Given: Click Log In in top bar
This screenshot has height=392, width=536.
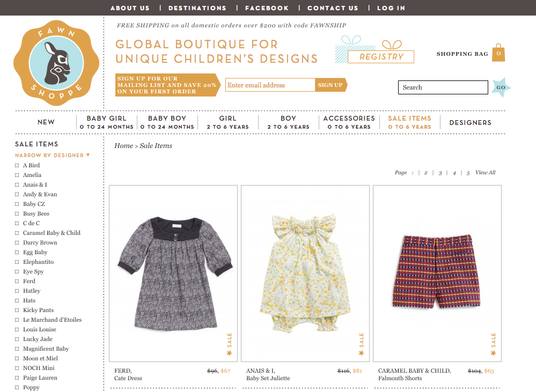Looking at the screenshot, I should pyautogui.click(x=391, y=8).
